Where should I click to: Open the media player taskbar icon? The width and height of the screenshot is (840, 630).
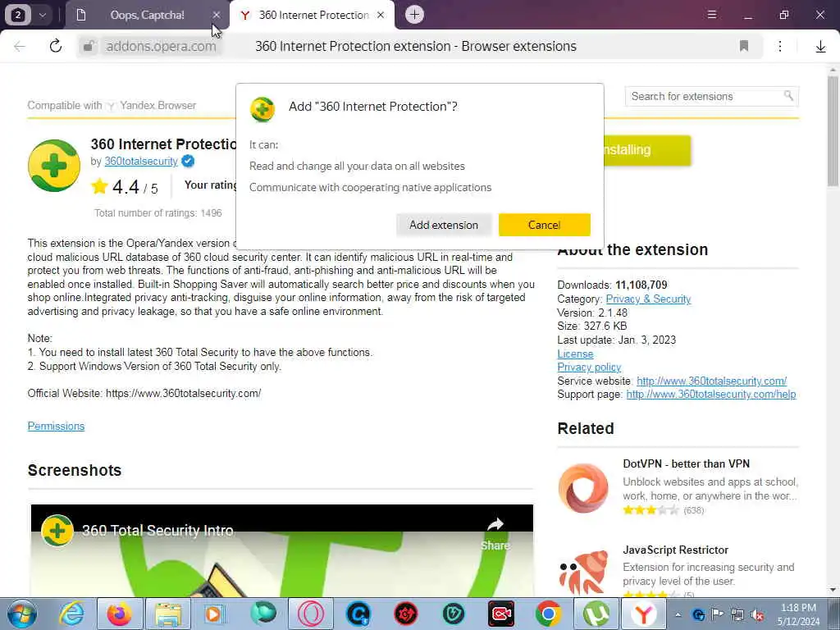click(x=214, y=614)
